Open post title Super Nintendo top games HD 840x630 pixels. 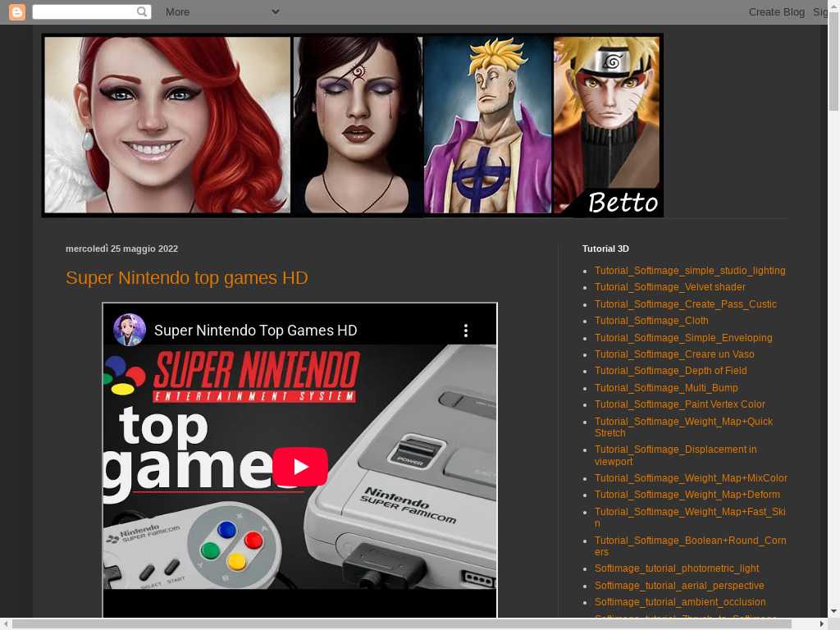tap(187, 278)
